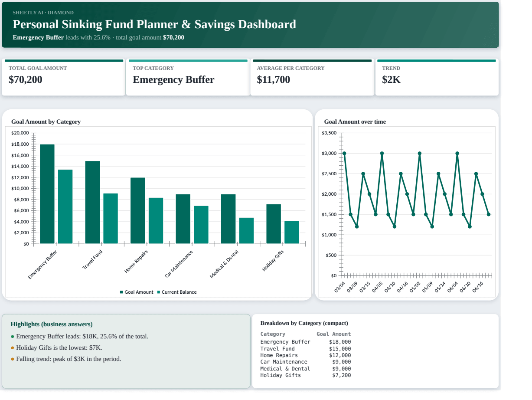The height and width of the screenshot is (400, 532).
Task: Select the Total Goal Amount card value $70,200
Action: 26,79
